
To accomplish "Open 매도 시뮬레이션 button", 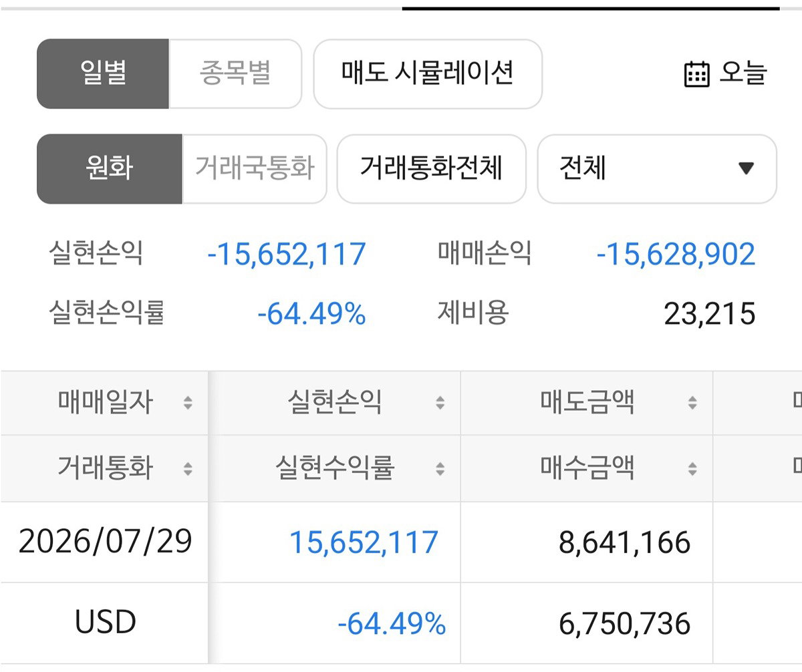I will [x=428, y=73].
